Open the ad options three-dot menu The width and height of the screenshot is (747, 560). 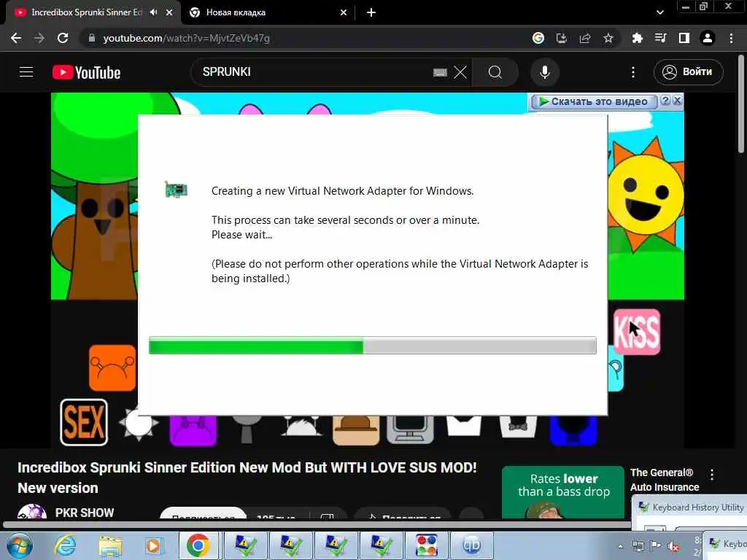tap(712, 475)
